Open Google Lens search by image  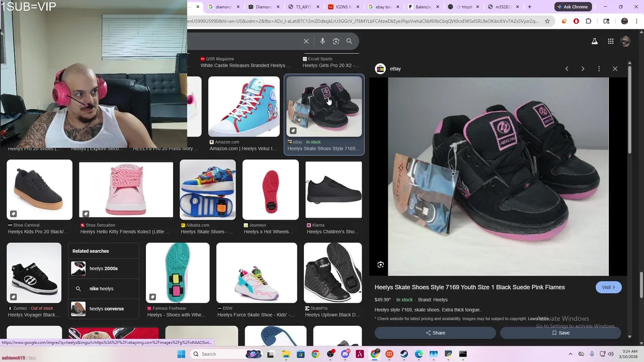[x=336, y=41]
